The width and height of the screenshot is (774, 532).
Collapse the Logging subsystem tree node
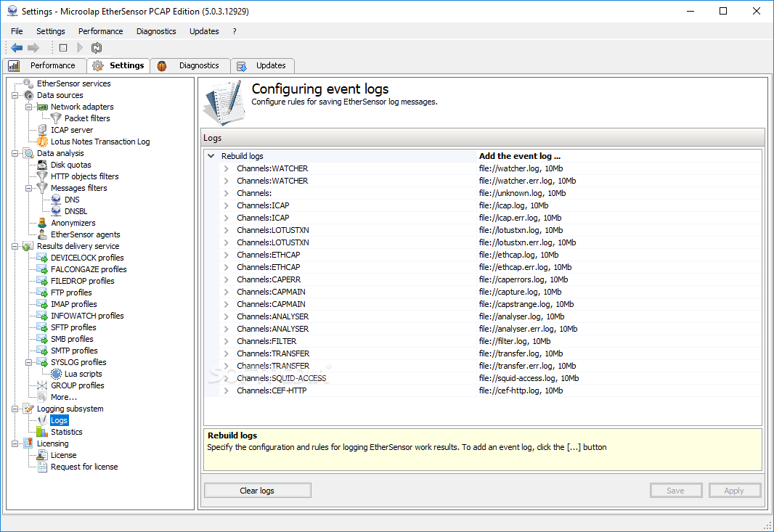click(15, 409)
